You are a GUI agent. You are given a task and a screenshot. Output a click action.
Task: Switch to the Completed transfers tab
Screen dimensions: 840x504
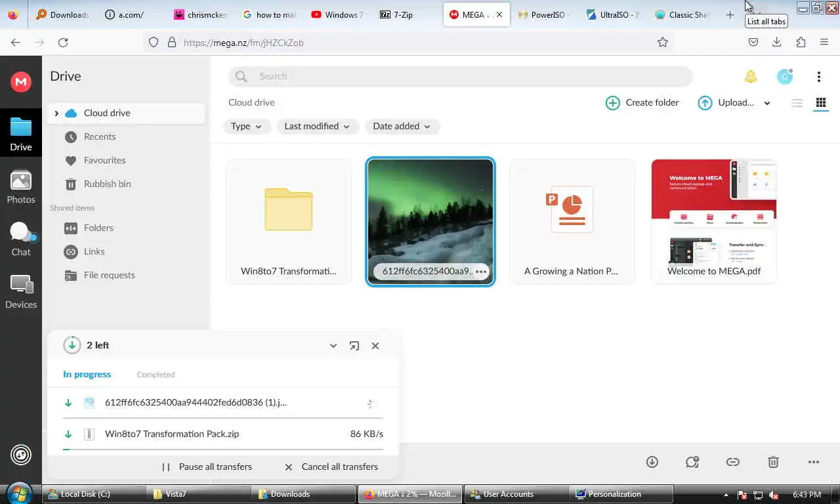coord(156,375)
